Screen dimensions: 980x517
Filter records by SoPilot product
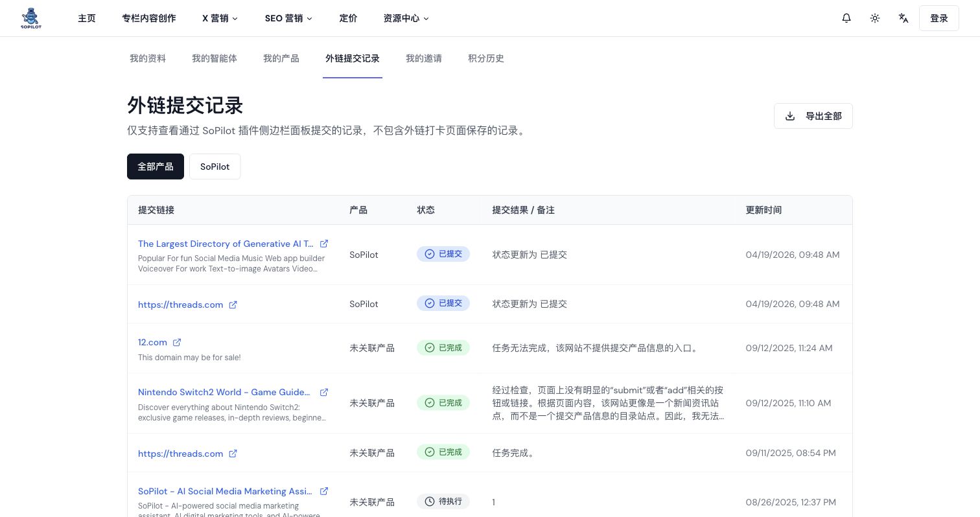215,167
